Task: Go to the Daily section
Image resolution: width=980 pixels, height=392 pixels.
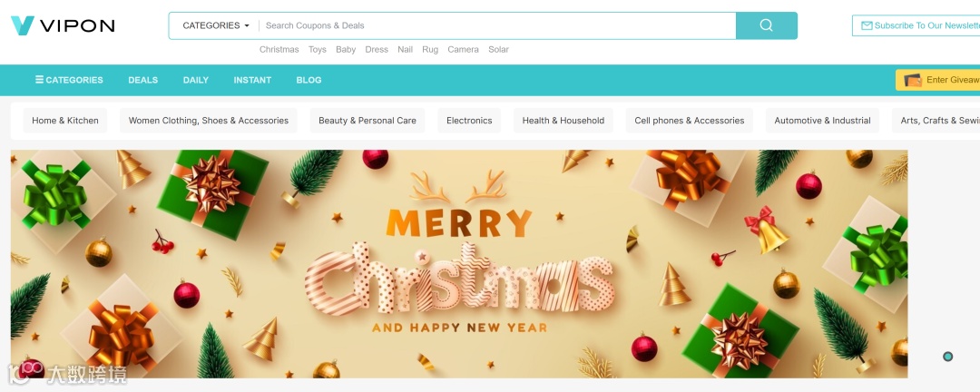Action: (x=196, y=80)
